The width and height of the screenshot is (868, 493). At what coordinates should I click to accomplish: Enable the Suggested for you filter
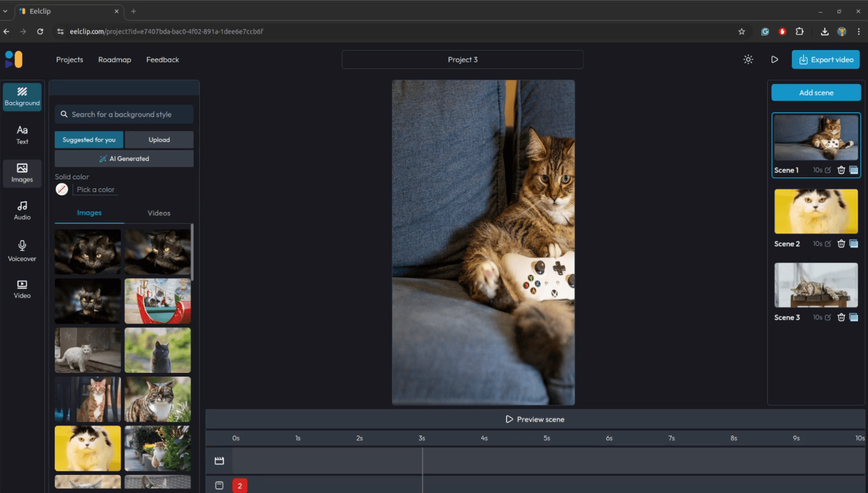pyautogui.click(x=88, y=139)
